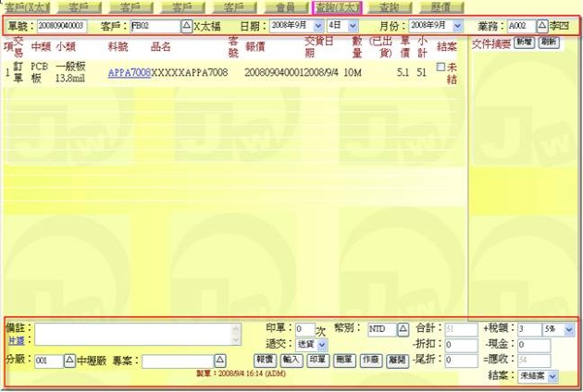Switch to the 歷價 tab

click(x=439, y=6)
